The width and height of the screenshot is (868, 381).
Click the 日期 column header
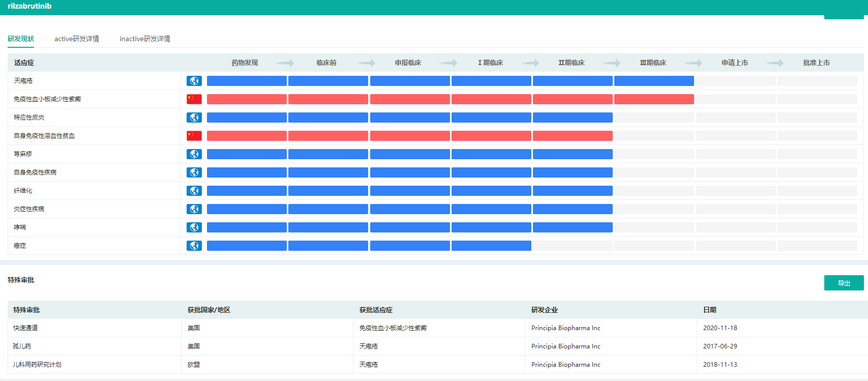[710, 310]
